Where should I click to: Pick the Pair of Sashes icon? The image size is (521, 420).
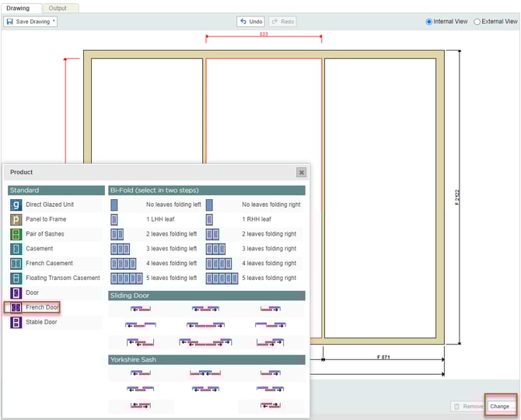[x=16, y=234]
